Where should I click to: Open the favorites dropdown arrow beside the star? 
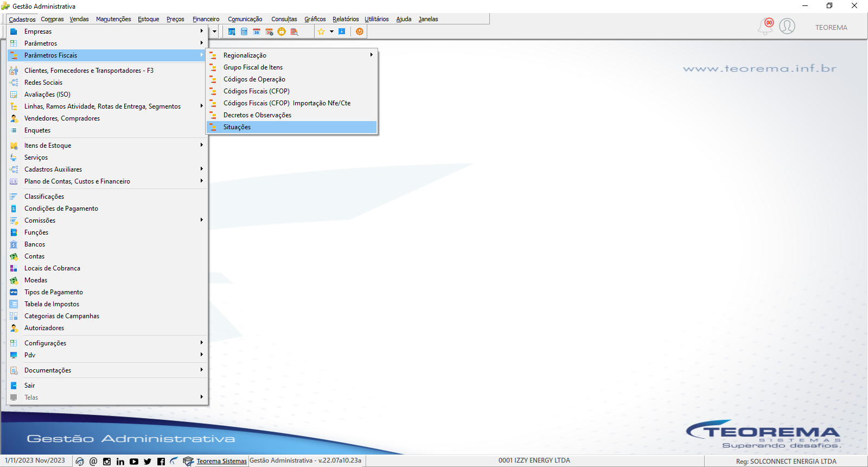331,31
